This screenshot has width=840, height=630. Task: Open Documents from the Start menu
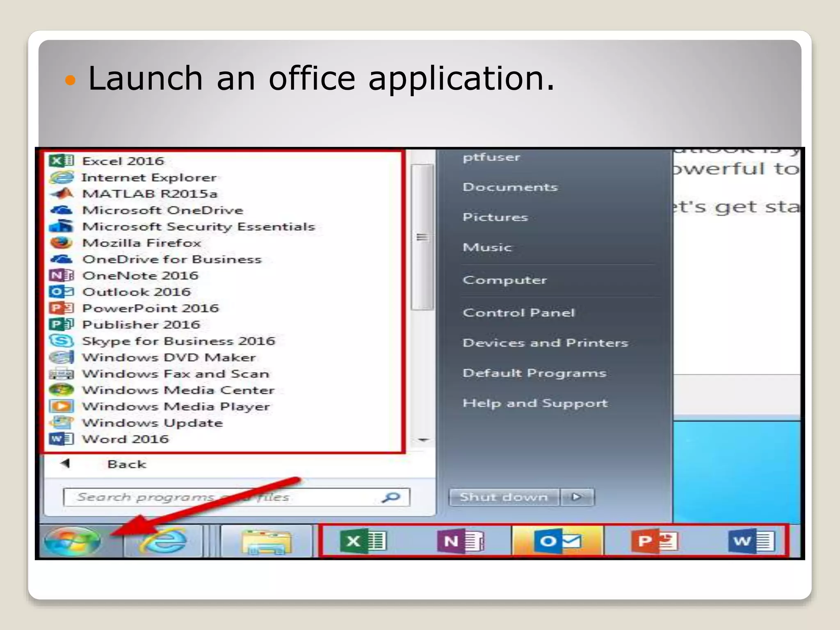pos(510,187)
